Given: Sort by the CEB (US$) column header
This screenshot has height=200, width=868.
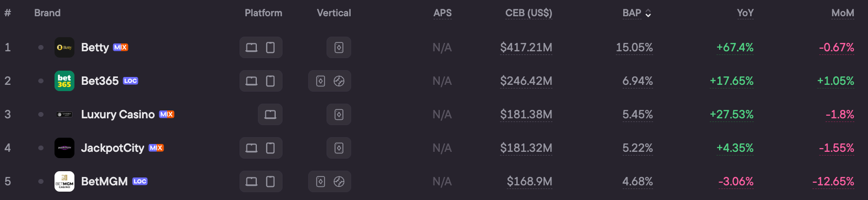Looking at the screenshot, I should click(528, 13).
